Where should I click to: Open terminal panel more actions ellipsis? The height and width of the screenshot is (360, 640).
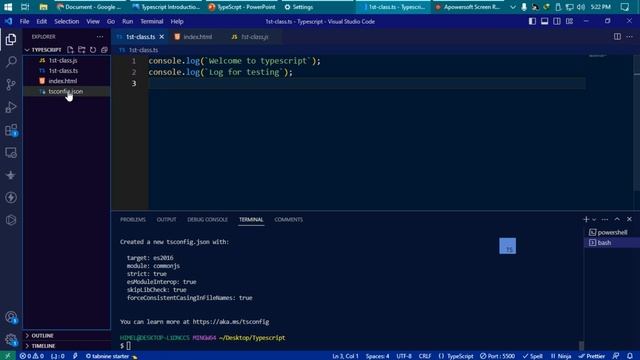(x=605, y=220)
